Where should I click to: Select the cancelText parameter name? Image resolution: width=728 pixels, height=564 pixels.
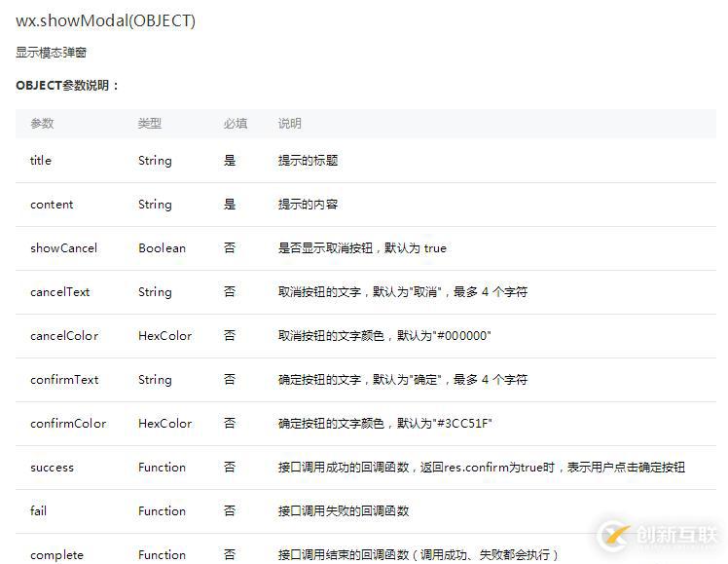point(60,292)
